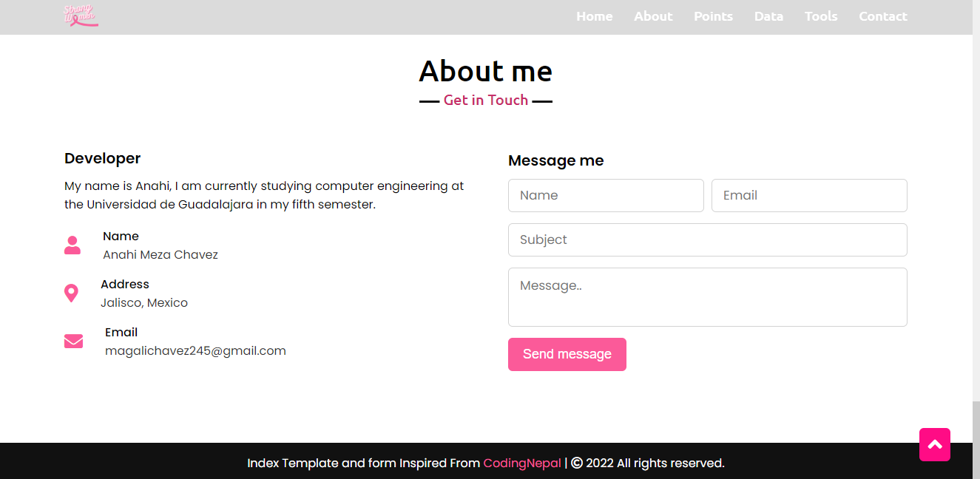Open the Home page from the navbar
Image resolution: width=980 pixels, height=479 pixels.
(594, 16)
